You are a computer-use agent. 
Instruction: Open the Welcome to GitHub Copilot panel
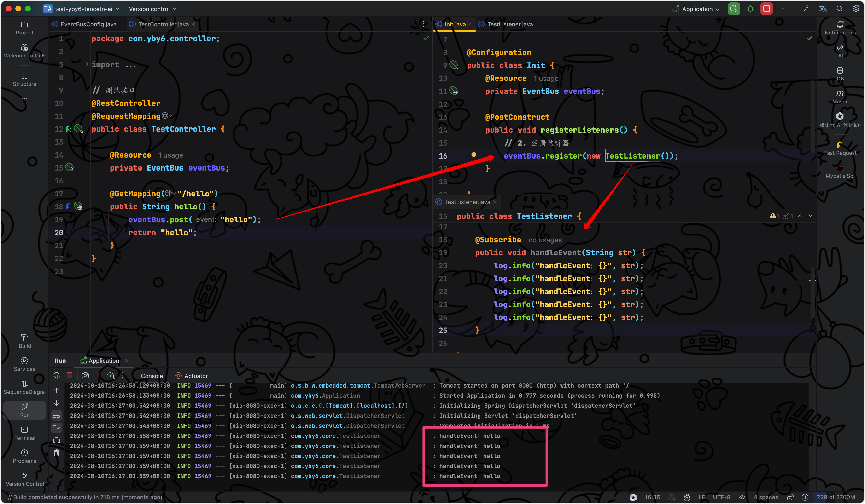click(x=24, y=51)
